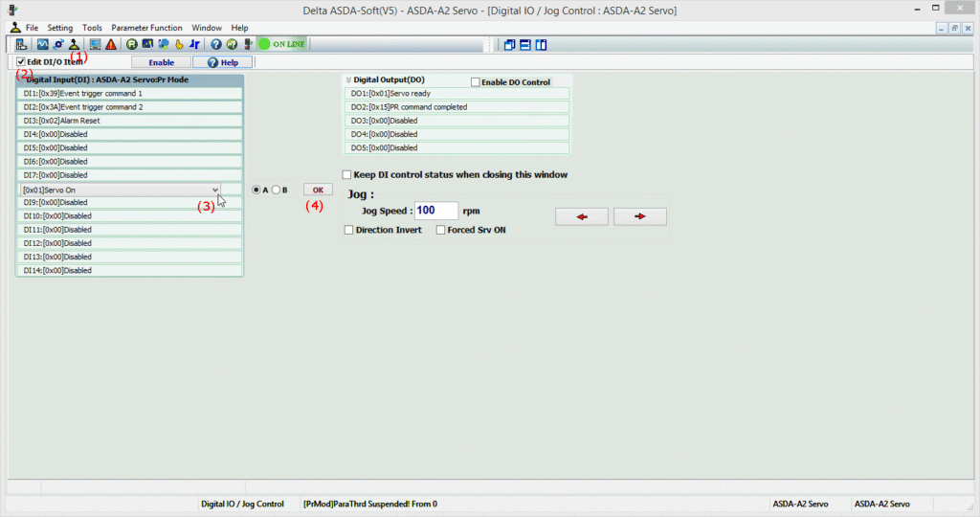Open the Tools menu
980x517 pixels.
pyautogui.click(x=92, y=28)
